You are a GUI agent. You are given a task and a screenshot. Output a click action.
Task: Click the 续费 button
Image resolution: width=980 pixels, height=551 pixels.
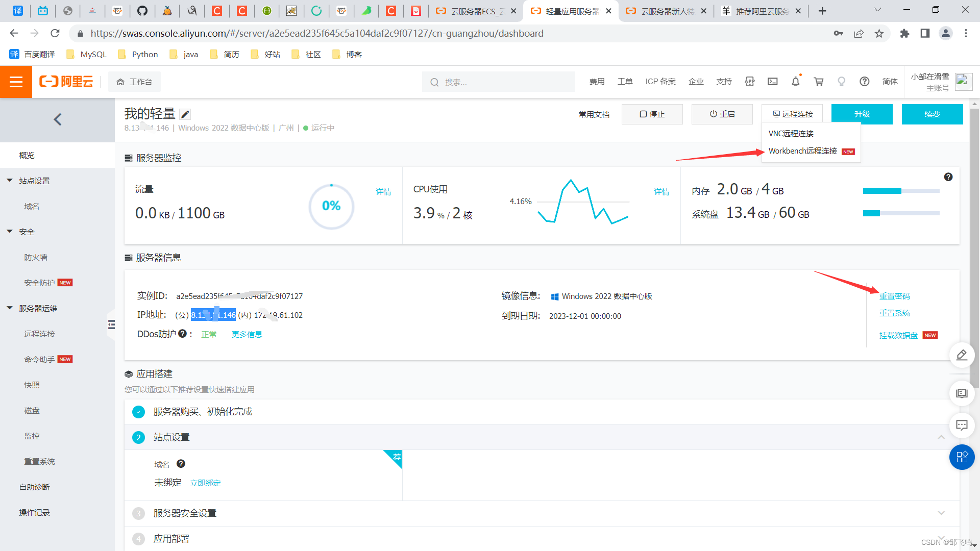point(932,114)
